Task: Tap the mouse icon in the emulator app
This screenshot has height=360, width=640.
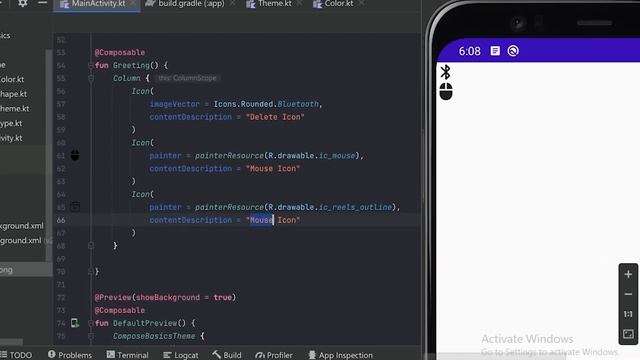Action: pyautogui.click(x=446, y=91)
